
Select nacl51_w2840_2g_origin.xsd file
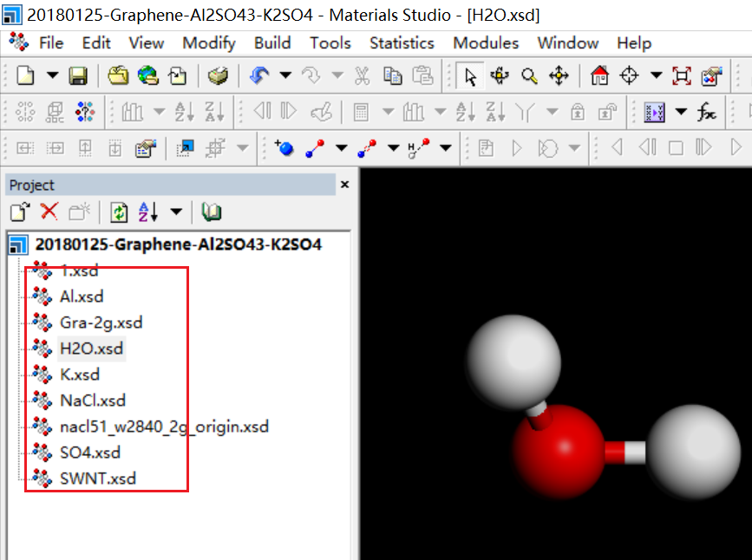[x=164, y=427]
